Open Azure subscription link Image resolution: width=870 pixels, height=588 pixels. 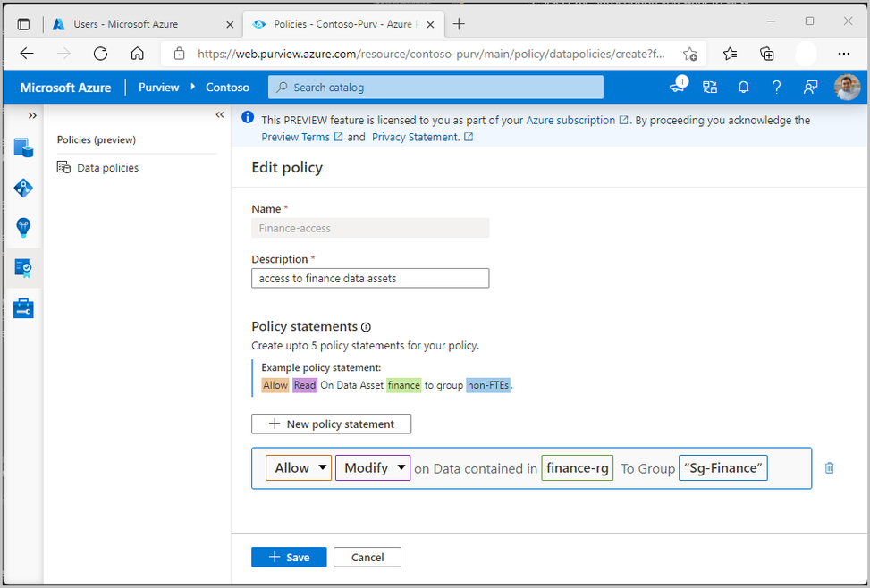pyautogui.click(x=577, y=120)
